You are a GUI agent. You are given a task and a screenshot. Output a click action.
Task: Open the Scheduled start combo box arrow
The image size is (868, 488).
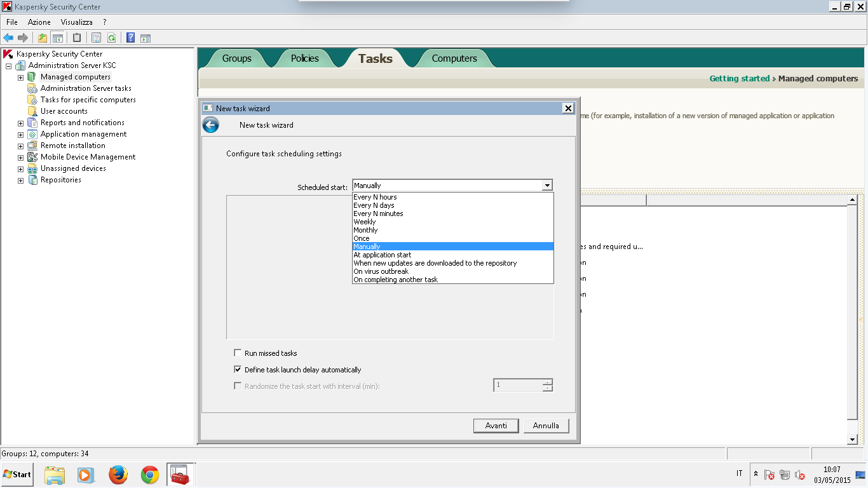click(547, 186)
